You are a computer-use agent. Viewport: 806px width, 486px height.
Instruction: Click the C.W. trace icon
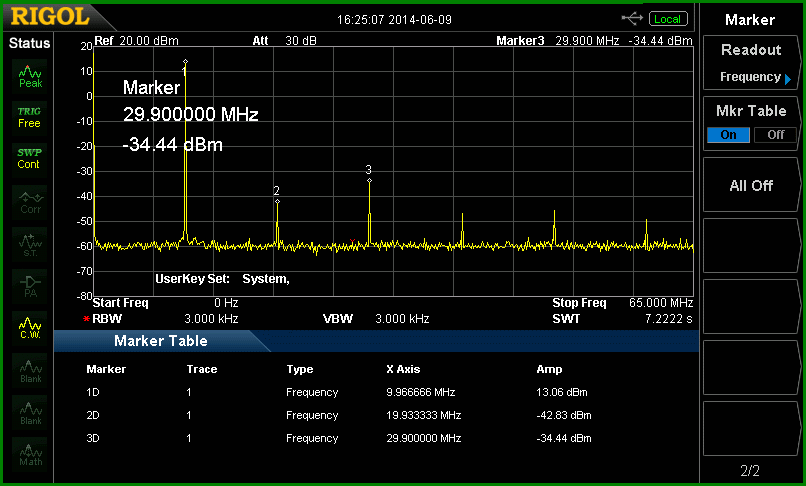tap(30, 328)
